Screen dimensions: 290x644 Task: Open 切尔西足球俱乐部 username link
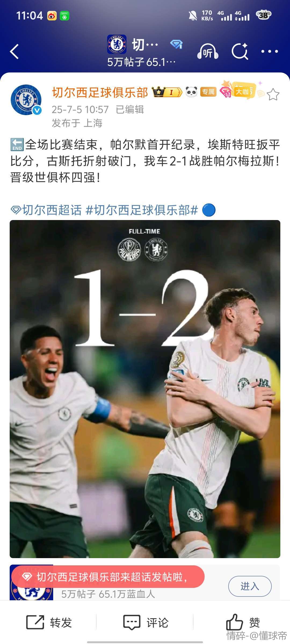[100, 92]
